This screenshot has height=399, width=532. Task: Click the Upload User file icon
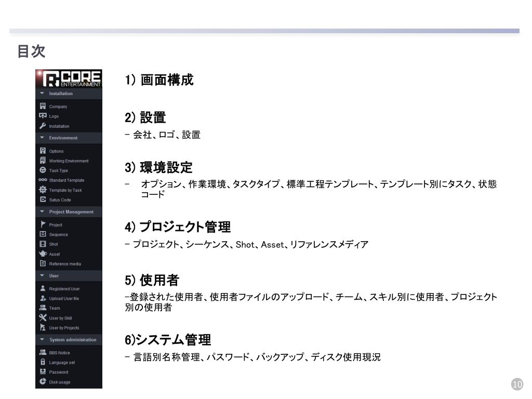click(43, 298)
